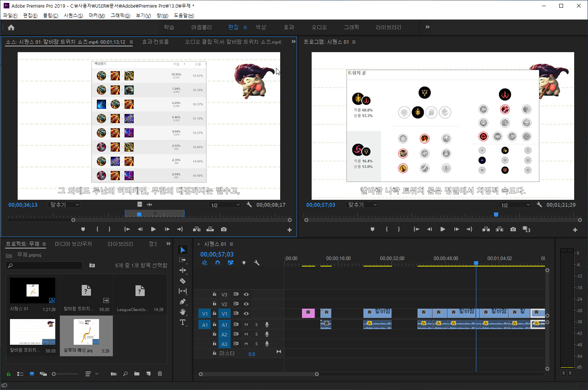
Task: Click Insert button in Source monitor
Action: click(x=197, y=229)
